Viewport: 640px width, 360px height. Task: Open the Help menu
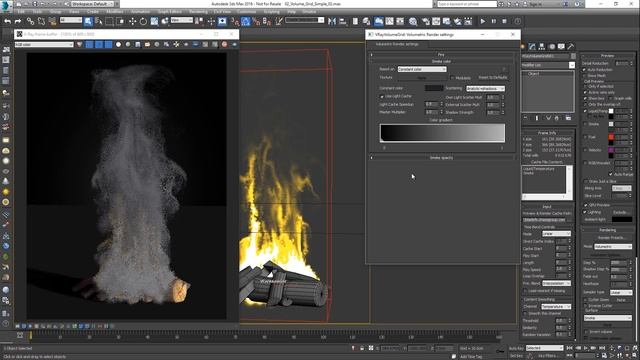[x=291, y=12]
